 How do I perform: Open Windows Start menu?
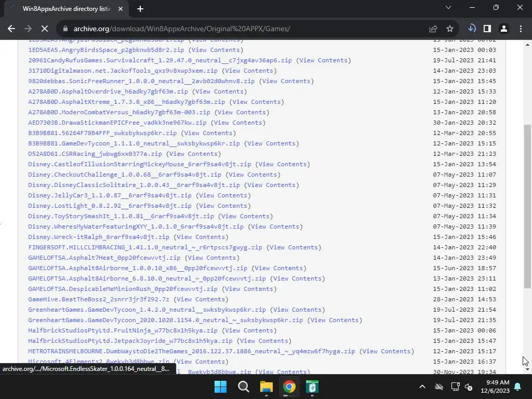point(220,387)
